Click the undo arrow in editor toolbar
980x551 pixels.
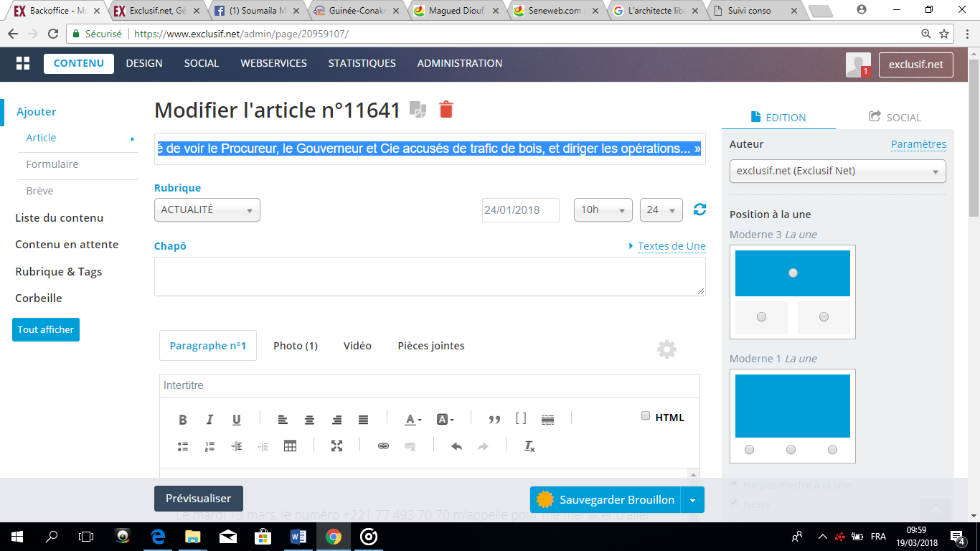[456, 446]
